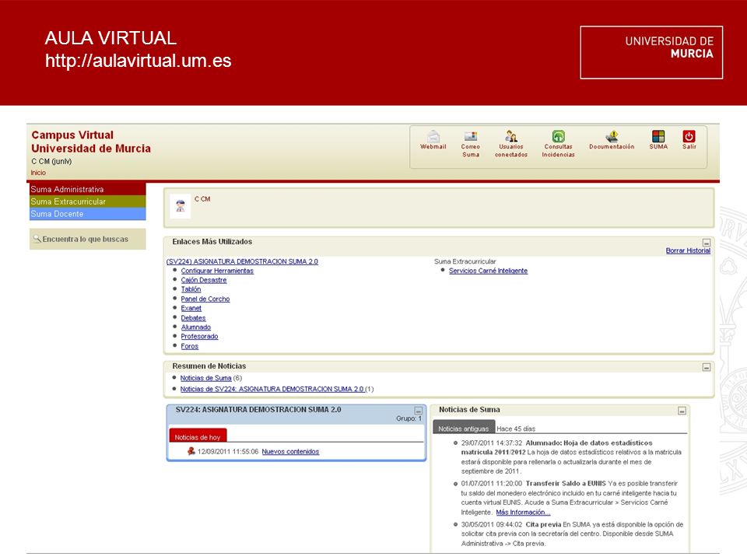Follow the Más Información link
Viewport: 747px width, 560px height.
[x=523, y=513]
